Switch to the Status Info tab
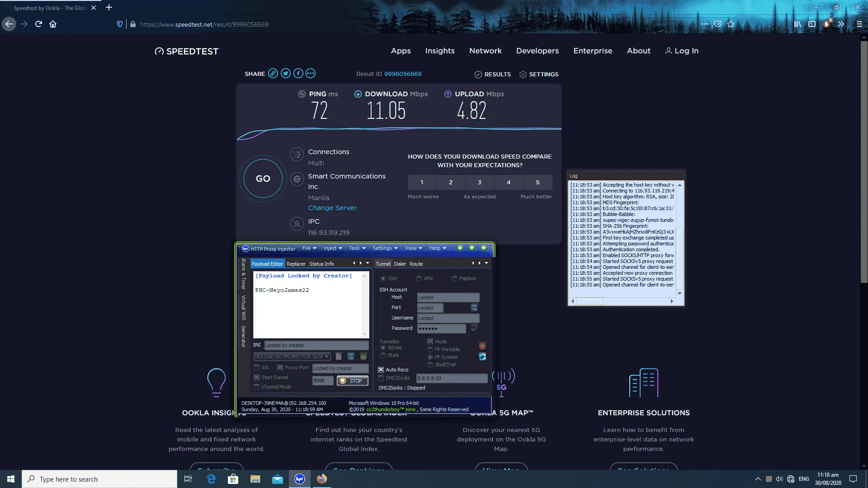 [321, 264]
